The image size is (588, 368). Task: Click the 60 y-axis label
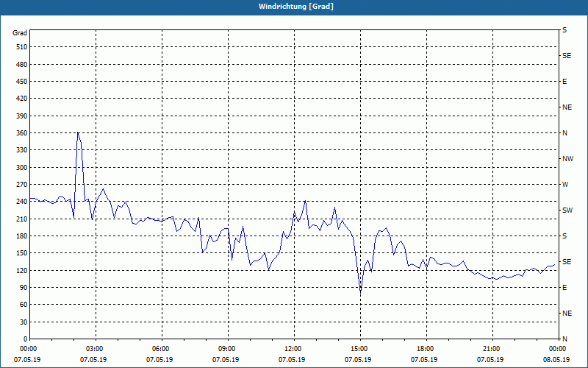24,305
